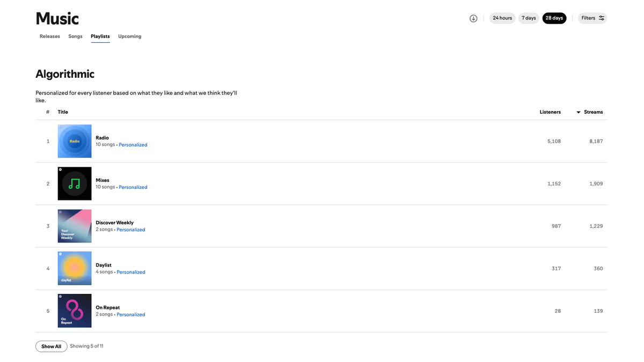644x362 pixels.
Task: Click the 1,909 streams value for Mixes
Action: (x=596, y=183)
